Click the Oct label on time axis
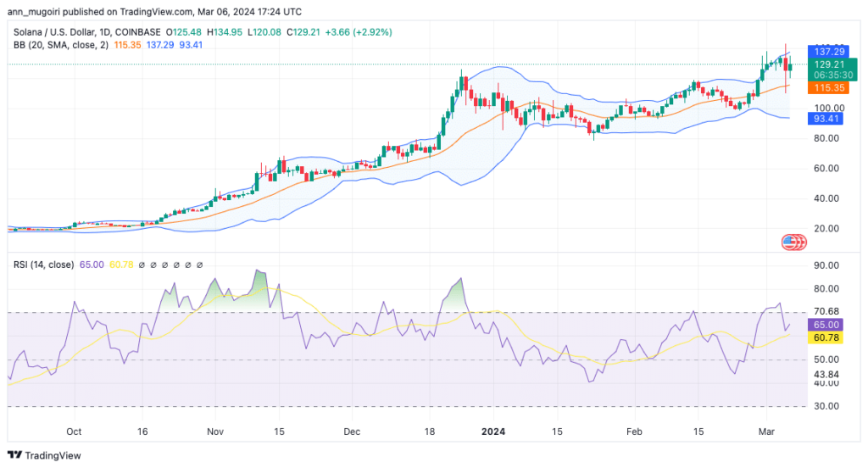 [x=75, y=431]
